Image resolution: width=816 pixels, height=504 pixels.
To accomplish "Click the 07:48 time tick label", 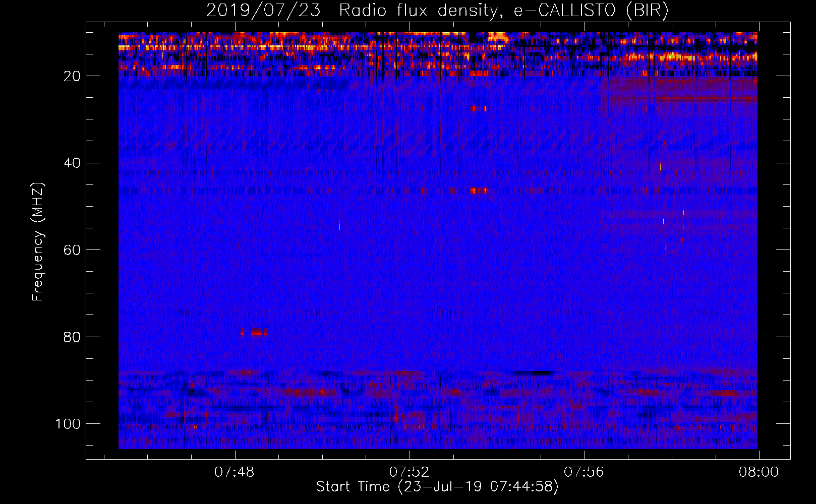I will pyautogui.click(x=235, y=472).
